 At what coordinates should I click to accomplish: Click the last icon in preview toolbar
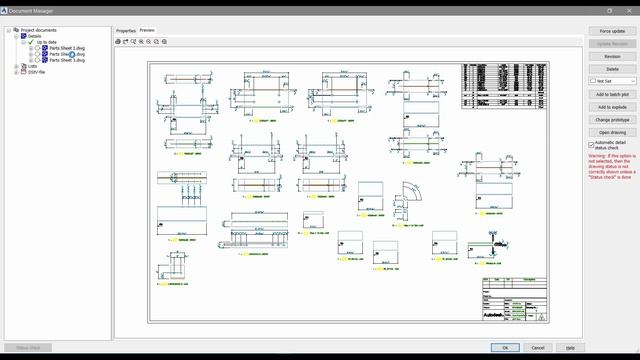click(164, 42)
